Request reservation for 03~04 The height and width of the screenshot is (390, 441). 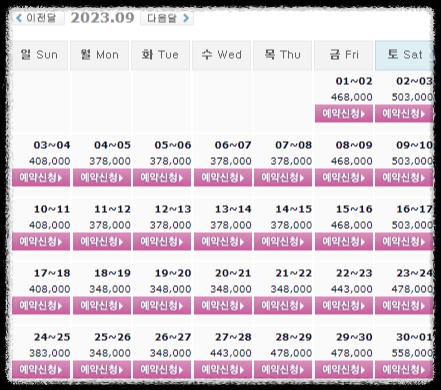41,178
